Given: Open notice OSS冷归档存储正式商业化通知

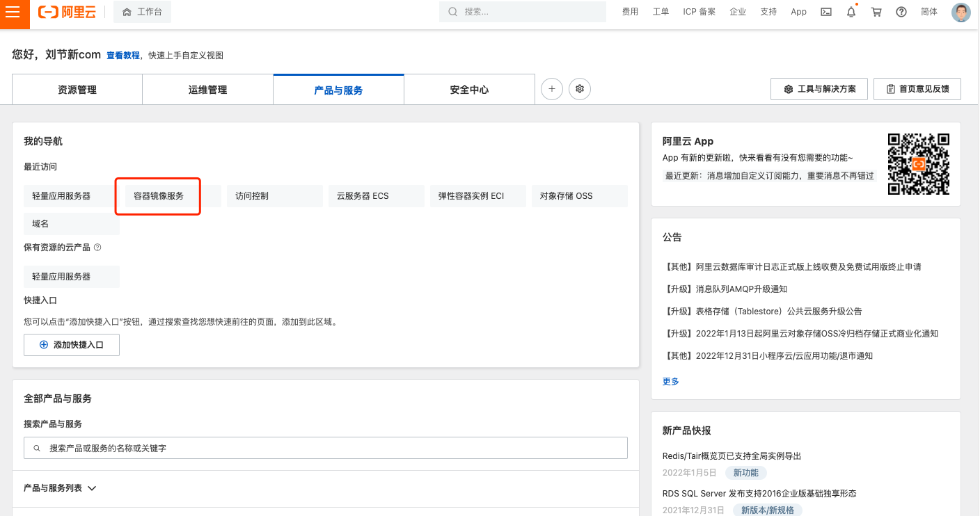Looking at the screenshot, I should (802, 334).
